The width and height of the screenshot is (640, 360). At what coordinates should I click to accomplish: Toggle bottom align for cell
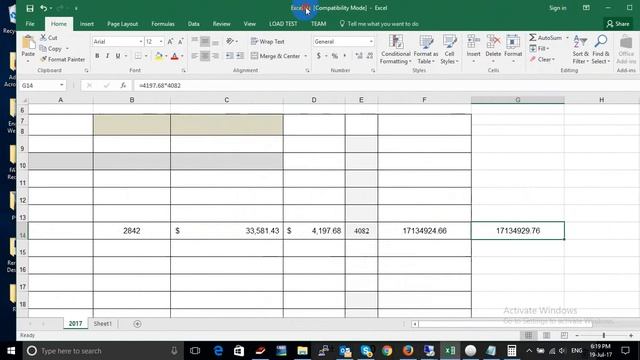216,42
